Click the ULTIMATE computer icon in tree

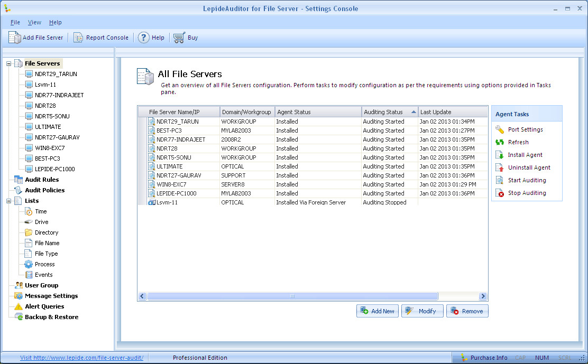29,127
